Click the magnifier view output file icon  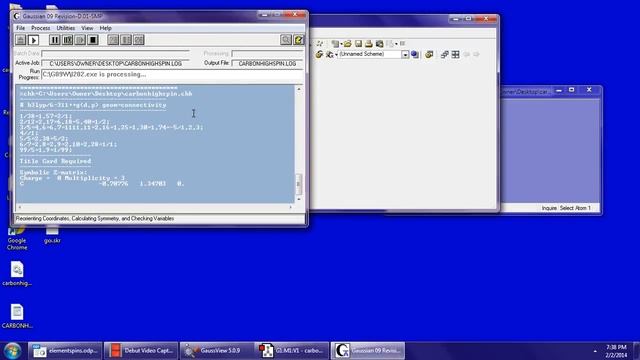click(x=286, y=40)
